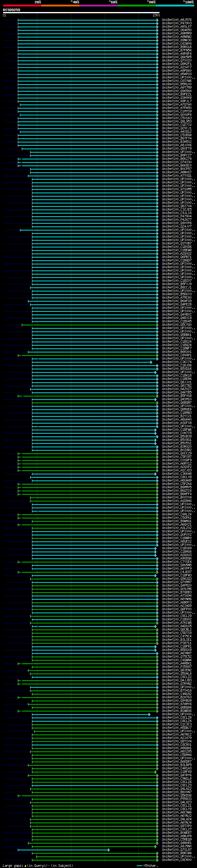Open hit UniRef100_A9SLV7
Viewport: 197px width, 868px height.
177,26
